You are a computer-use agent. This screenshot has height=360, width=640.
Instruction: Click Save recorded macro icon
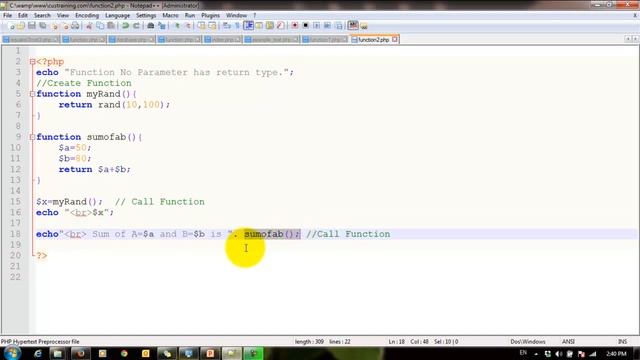click(339, 26)
